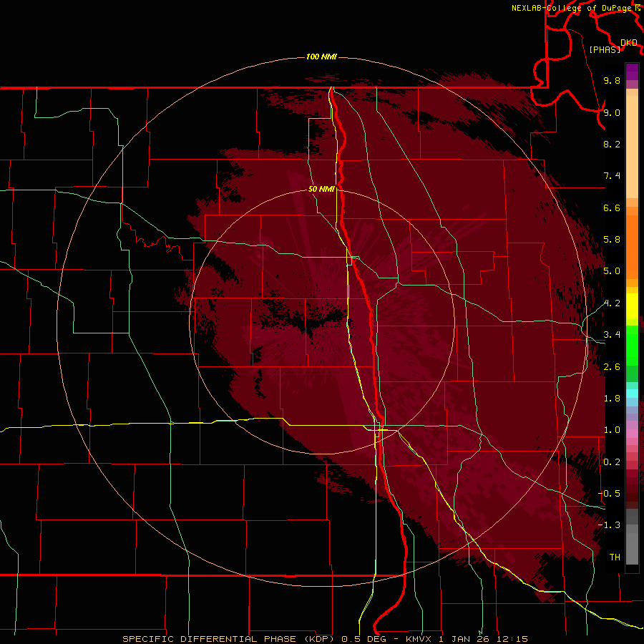
Task: Click the DKD label above the scale
Action: coord(629,43)
